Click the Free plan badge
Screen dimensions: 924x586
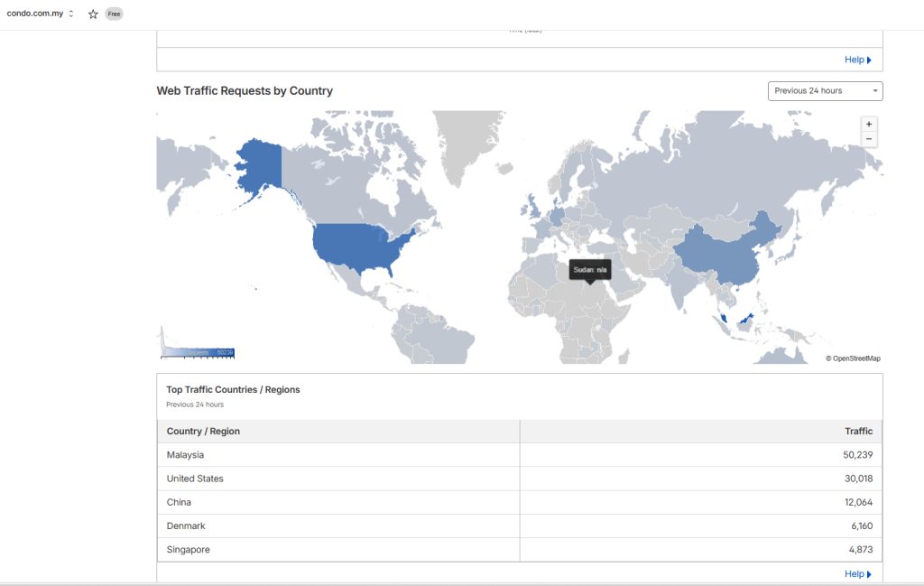click(x=114, y=14)
